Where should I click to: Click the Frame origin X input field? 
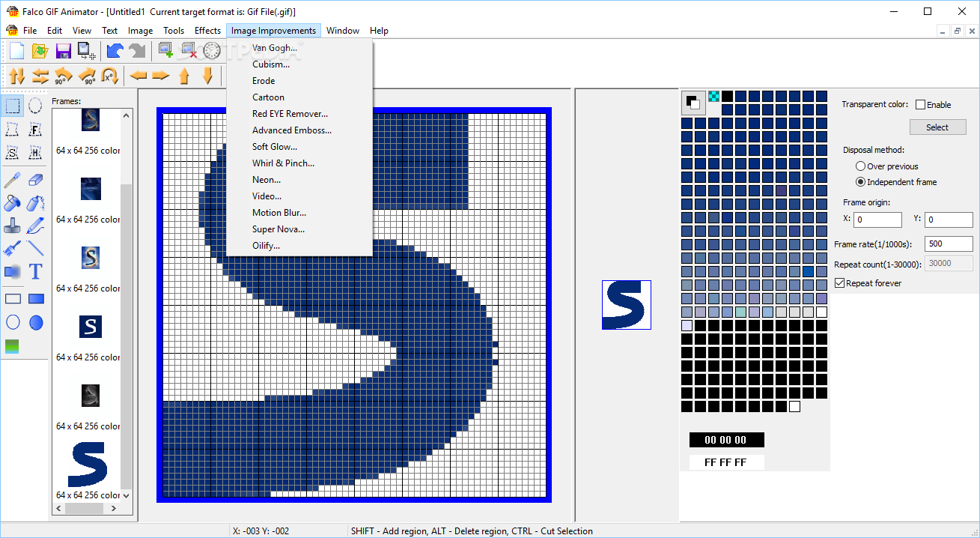click(877, 220)
